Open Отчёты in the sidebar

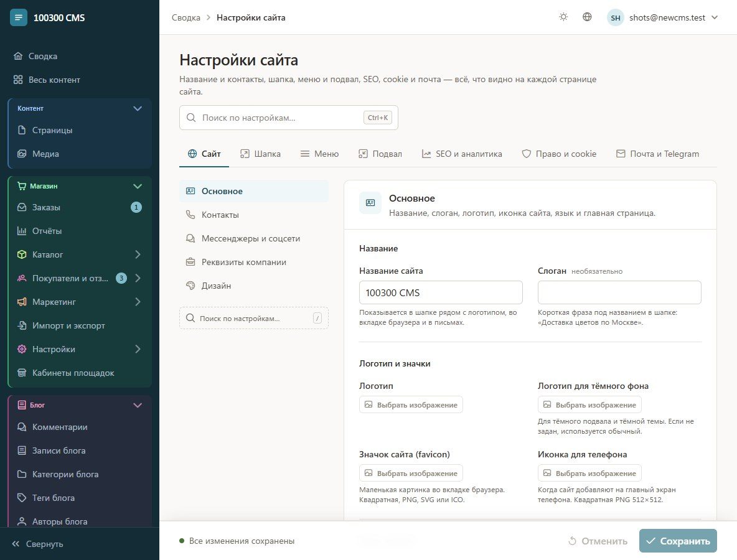coord(80,231)
